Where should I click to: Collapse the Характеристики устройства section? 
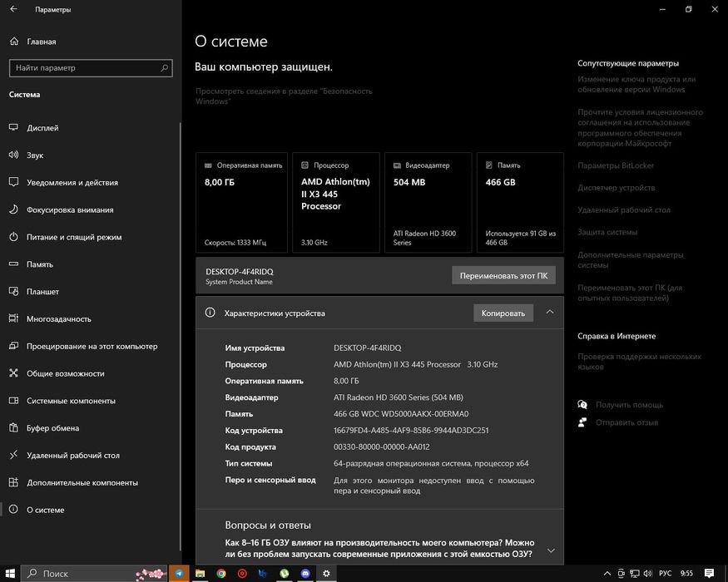pos(550,312)
